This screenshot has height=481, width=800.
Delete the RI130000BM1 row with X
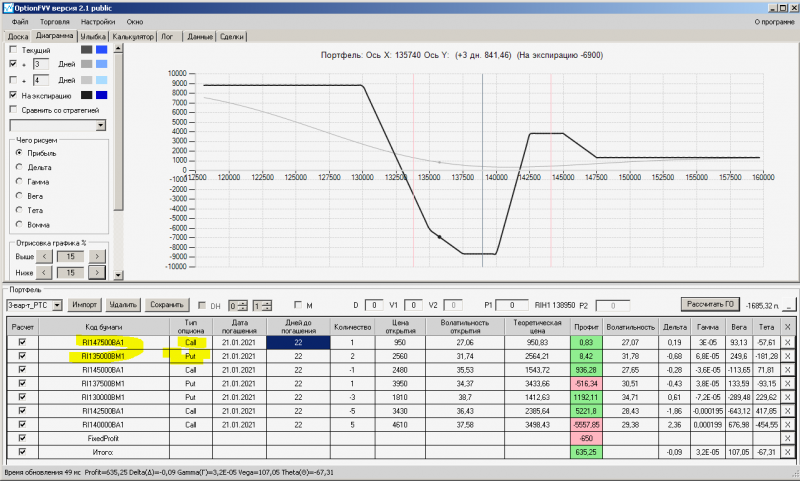click(787, 397)
